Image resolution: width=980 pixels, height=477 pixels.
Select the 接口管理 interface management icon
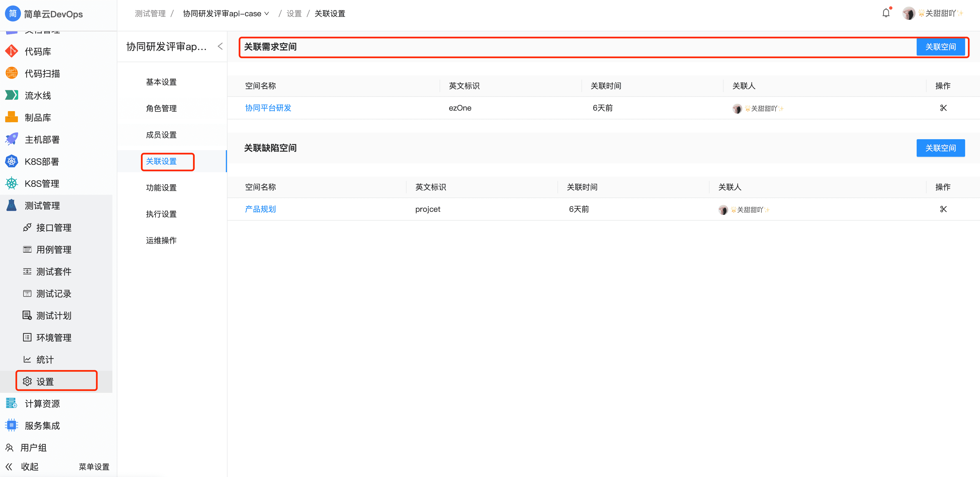(x=27, y=227)
